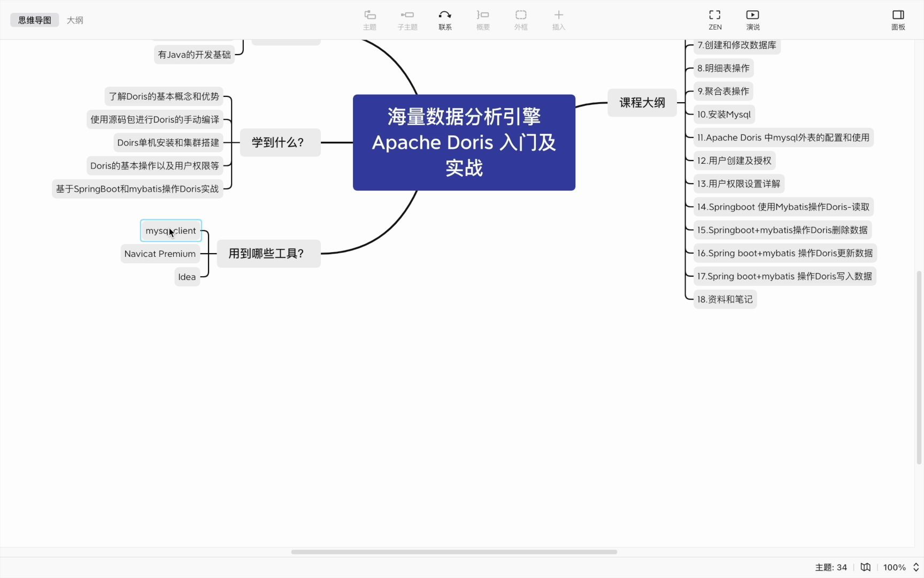Click the 主题 topic toolbar icon

click(x=369, y=20)
